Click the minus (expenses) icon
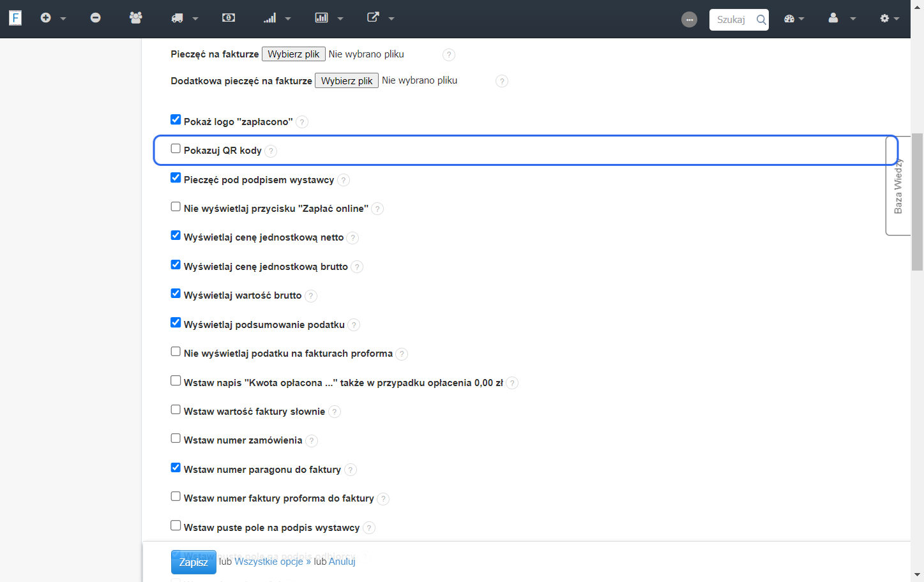Viewport: 924px width, 582px height. [x=95, y=18]
